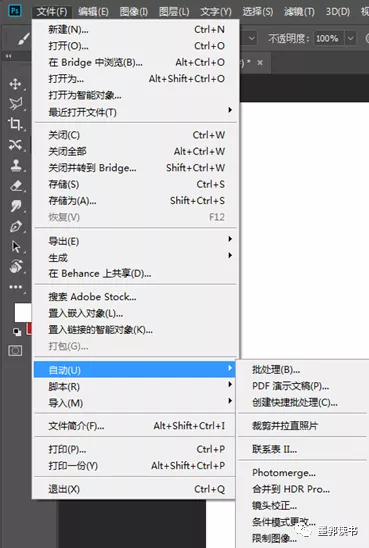Image resolution: width=369 pixels, height=548 pixels.
Task: Choose 打印一份(Y) menu entry
Action: point(136,466)
